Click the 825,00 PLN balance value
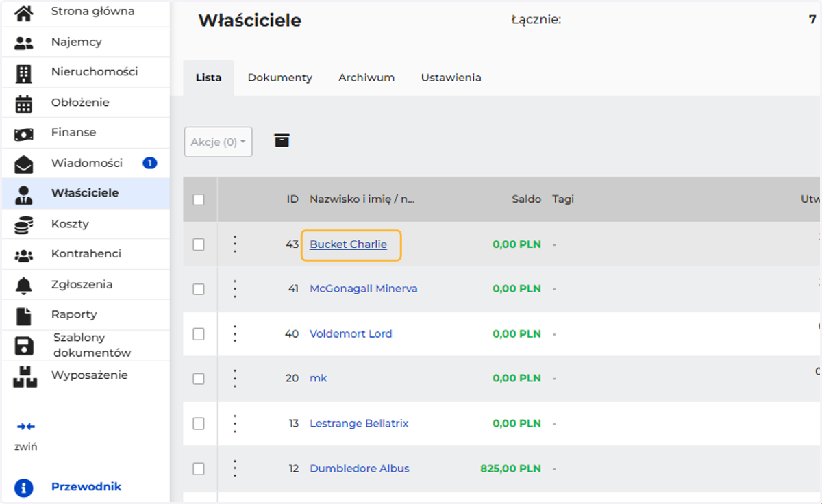The image size is (822, 504). (x=511, y=469)
